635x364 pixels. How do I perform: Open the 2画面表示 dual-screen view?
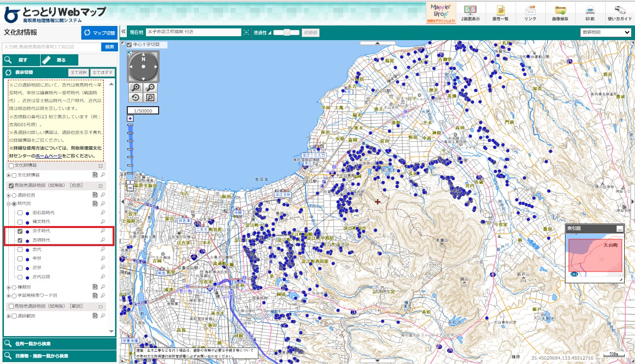[x=470, y=13]
